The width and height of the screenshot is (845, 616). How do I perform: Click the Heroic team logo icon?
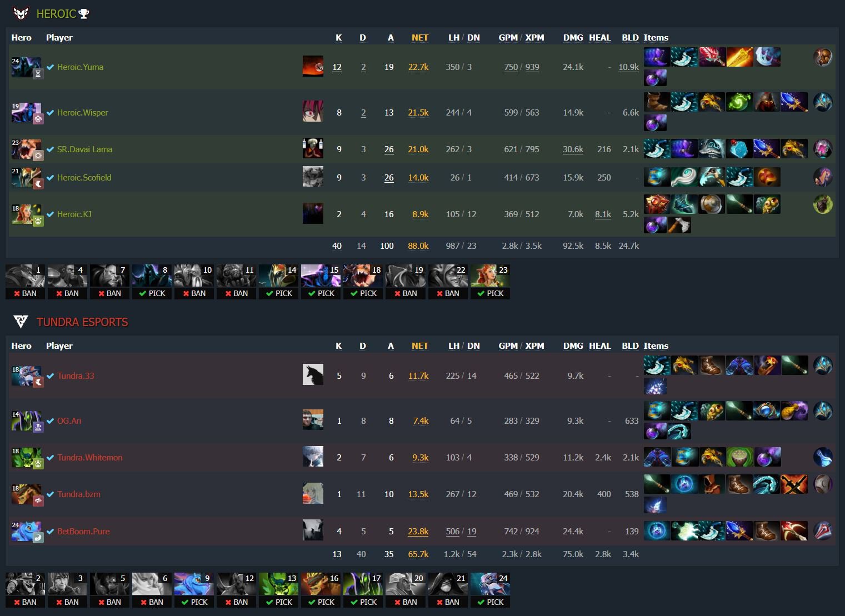pos(21,13)
